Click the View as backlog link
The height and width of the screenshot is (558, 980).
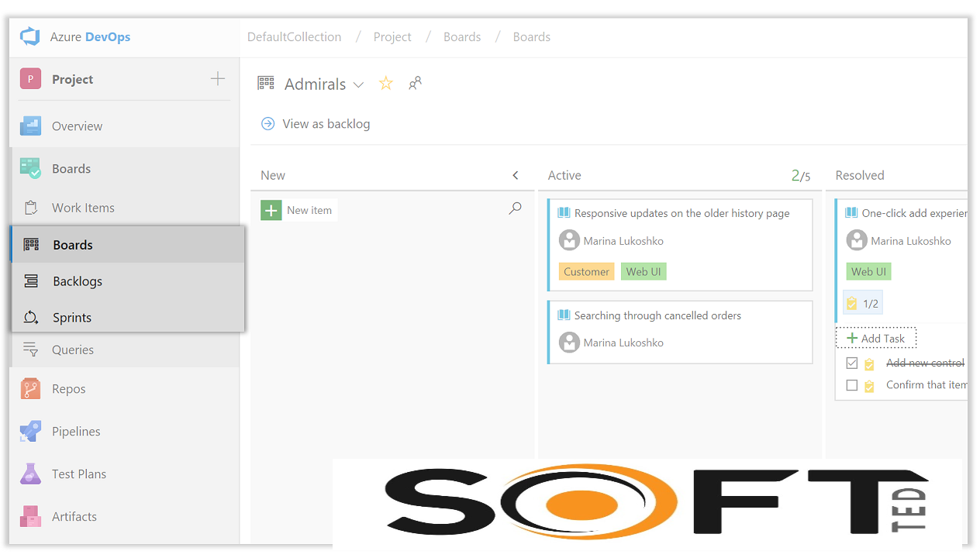(326, 123)
